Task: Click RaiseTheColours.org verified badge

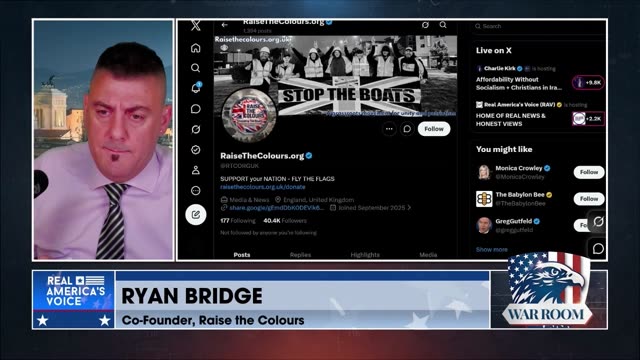Action: (x=309, y=156)
